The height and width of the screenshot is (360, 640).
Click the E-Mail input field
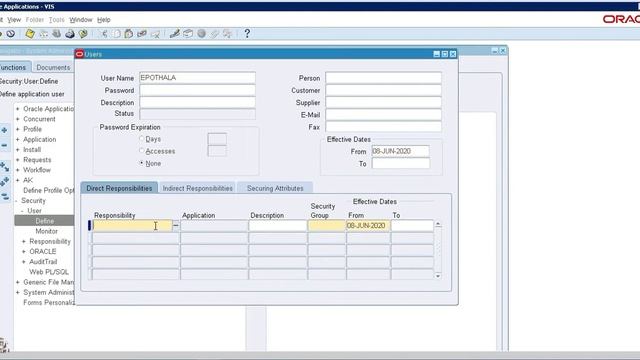point(383,115)
